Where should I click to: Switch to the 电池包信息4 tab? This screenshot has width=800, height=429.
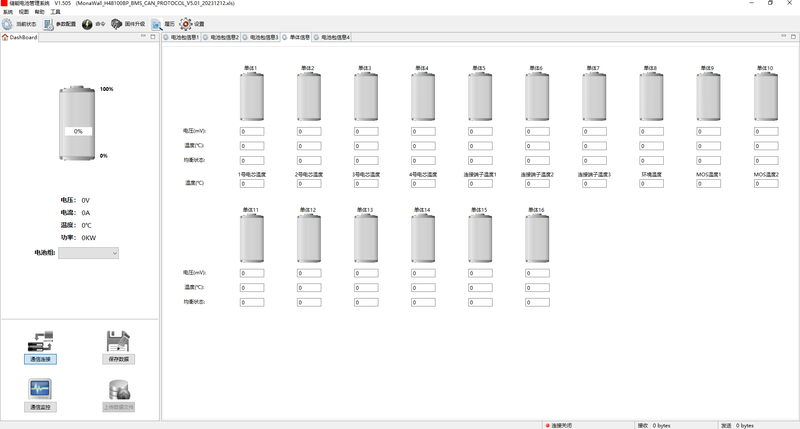(x=335, y=37)
